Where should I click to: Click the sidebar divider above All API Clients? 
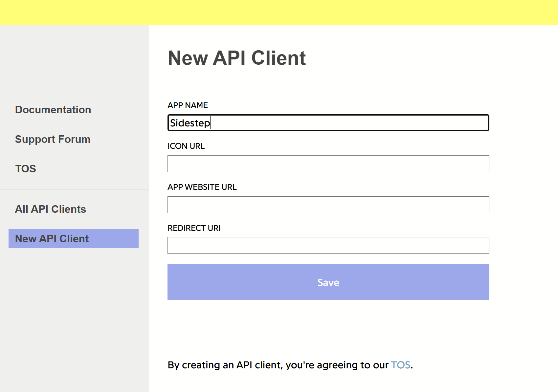pos(75,189)
